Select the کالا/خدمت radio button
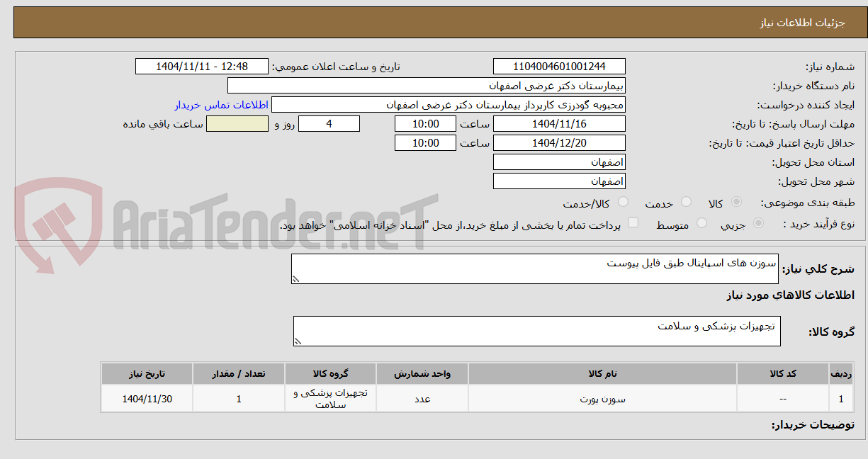The image size is (868, 459). (623, 203)
